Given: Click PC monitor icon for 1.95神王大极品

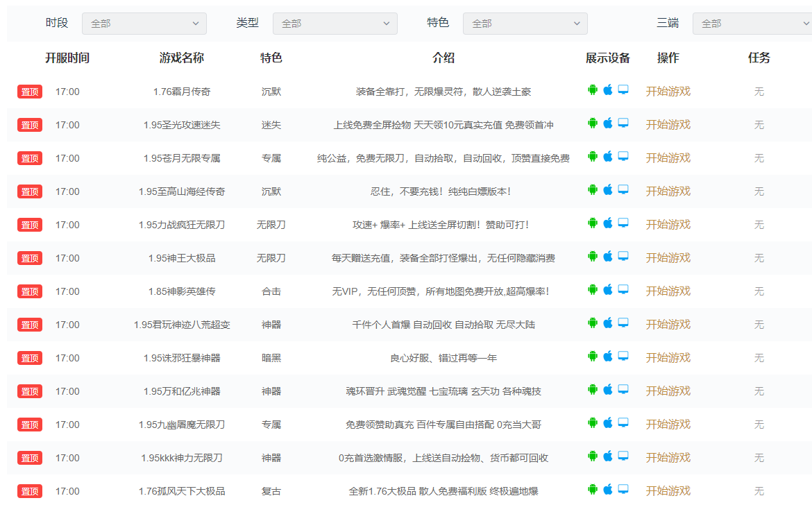Looking at the screenshot, I should 623,256.
